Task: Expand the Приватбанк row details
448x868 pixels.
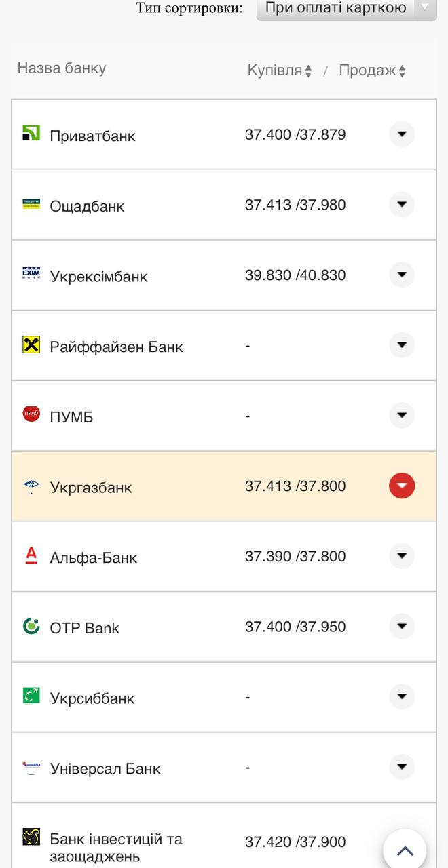Action: click(x=402, y=134)
